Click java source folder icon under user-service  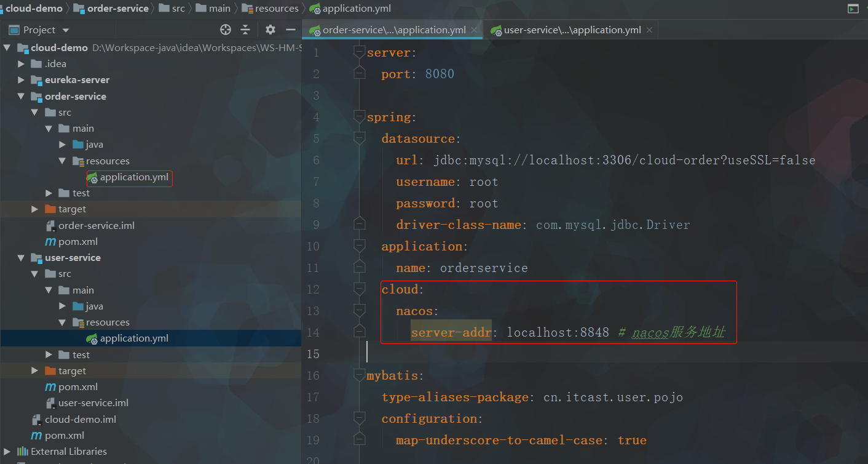77,306
